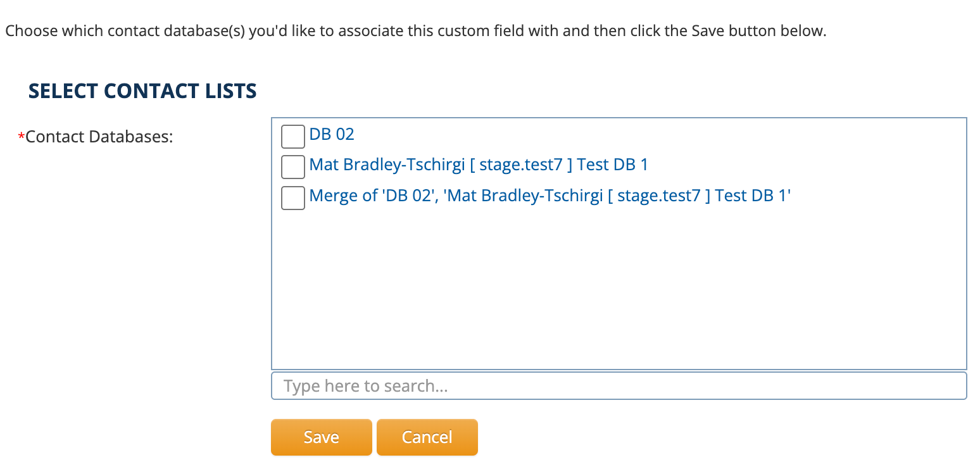Click into the contact database search box
980x467 pixels.
[618, 386]
